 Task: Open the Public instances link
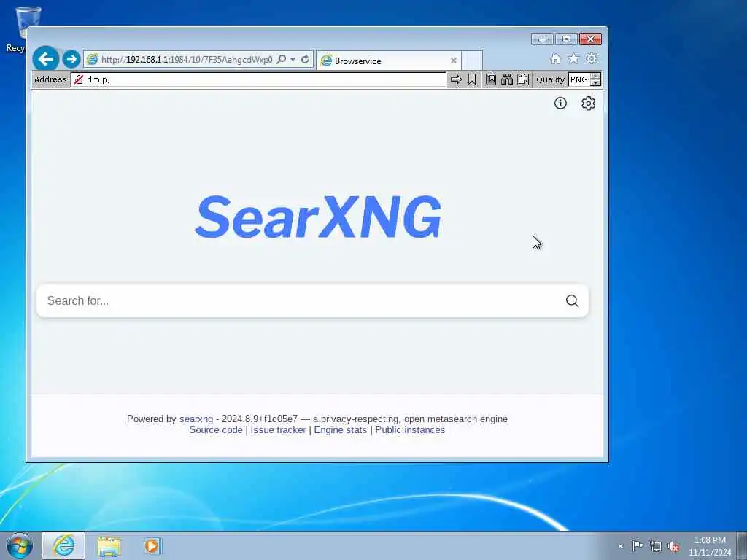point(410,430)
